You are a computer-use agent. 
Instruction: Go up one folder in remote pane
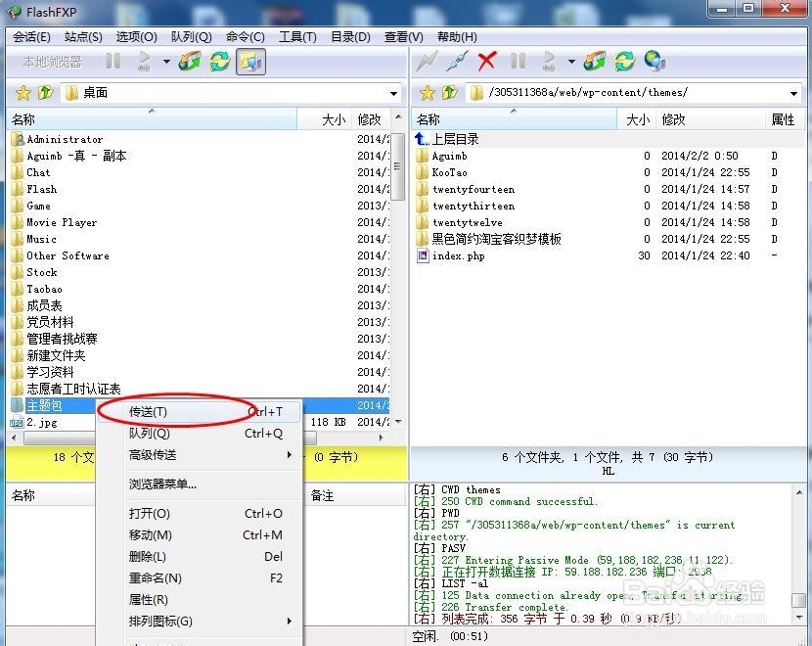(449, 93)
